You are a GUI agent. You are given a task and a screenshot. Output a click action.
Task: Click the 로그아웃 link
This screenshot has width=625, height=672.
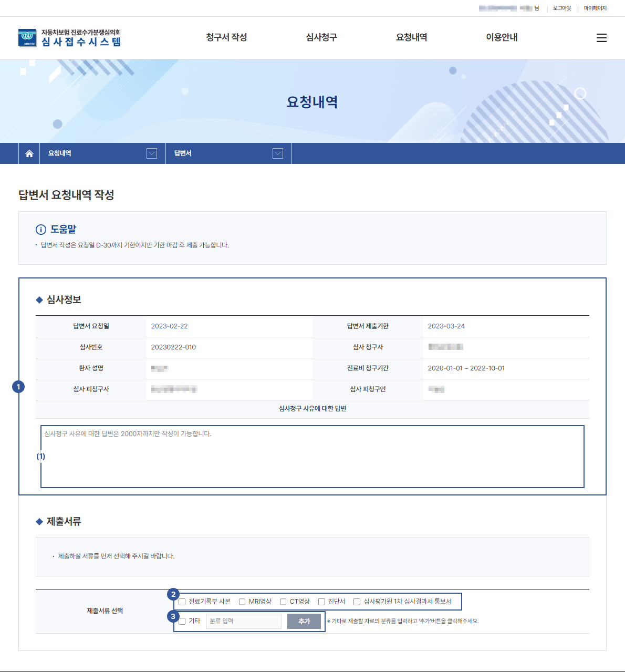pyautogui.click(x=562, y=8)
